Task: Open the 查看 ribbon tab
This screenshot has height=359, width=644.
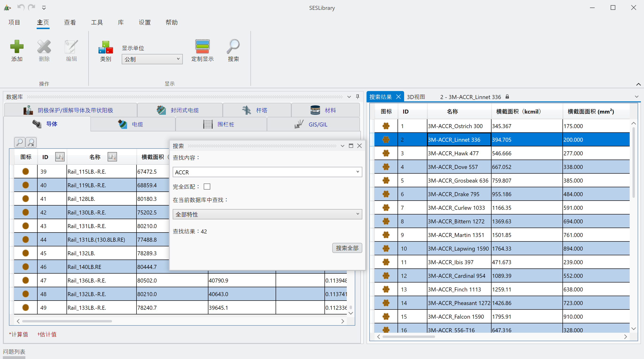Action: (70, 22)
